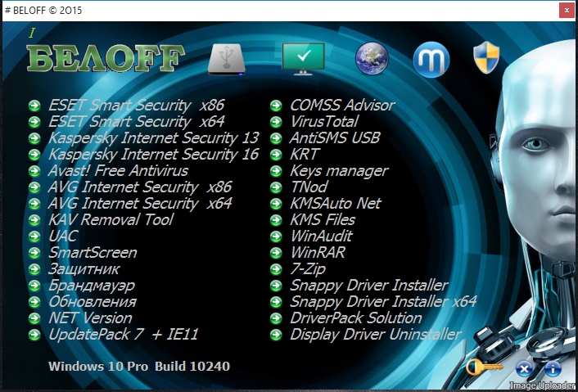Launch Kaspersky Internet Security 16
The height and width of the screenshot is (392, 578).
coord(154,155)
